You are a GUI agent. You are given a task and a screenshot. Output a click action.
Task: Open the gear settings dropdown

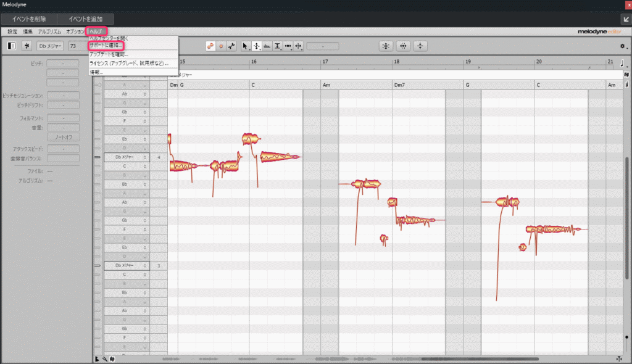point(623,46)
